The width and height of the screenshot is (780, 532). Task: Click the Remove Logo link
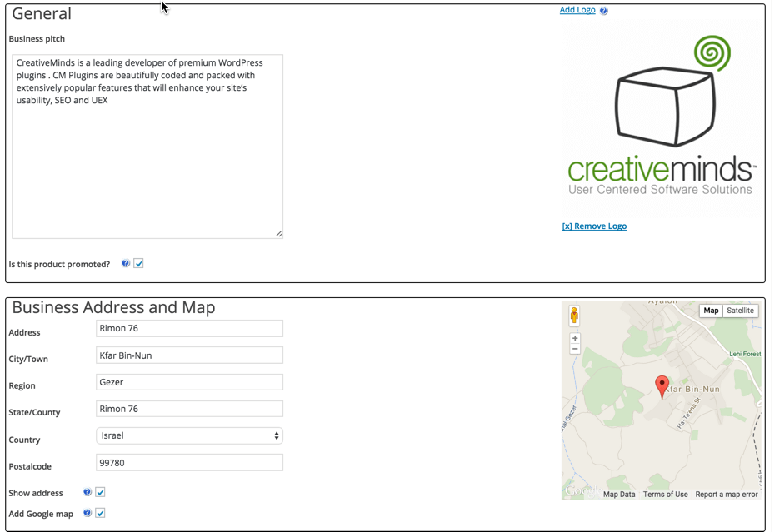[x=594, y=226]
